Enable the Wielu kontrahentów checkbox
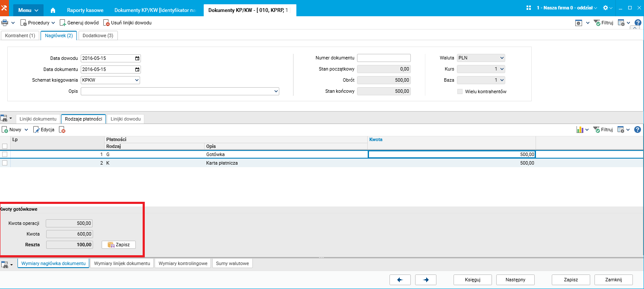The width and height of the screenshot is (644, 289). pos(460,91)
